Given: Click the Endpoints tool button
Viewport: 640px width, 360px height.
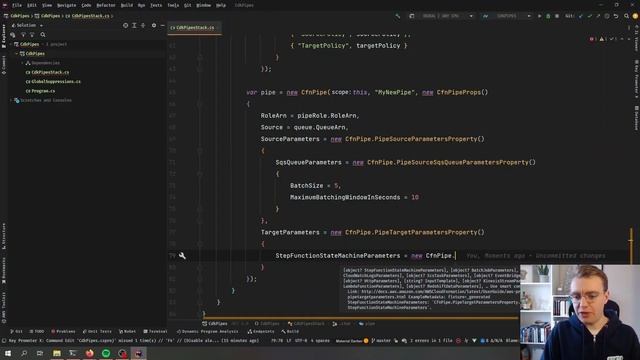Looking at the screenshot, I should click(x=260, y=331).
